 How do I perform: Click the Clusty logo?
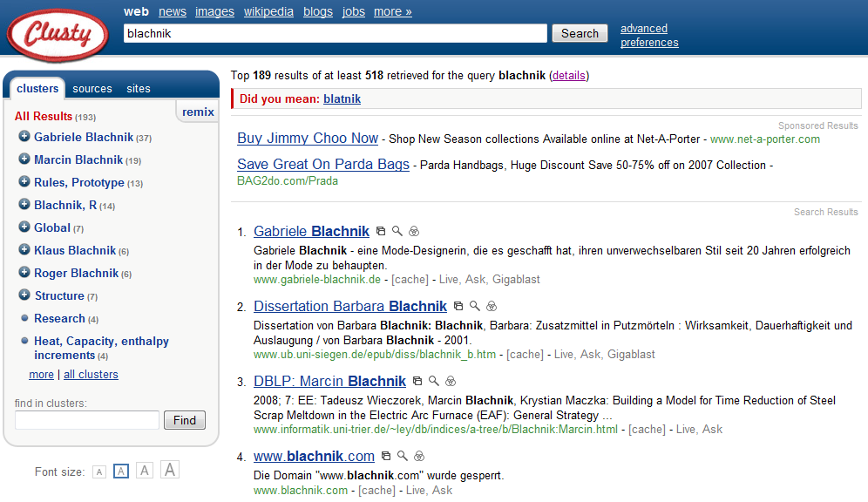coord(58,34)
